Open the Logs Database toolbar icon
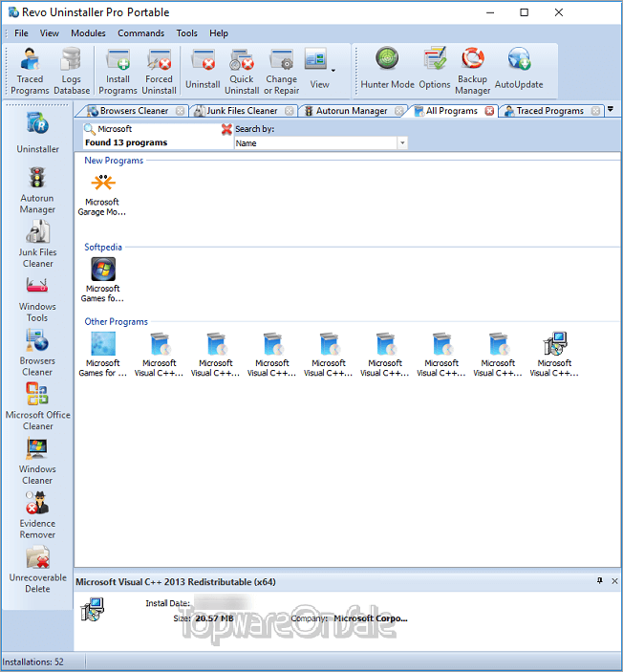623x672 pixels. 72,71
